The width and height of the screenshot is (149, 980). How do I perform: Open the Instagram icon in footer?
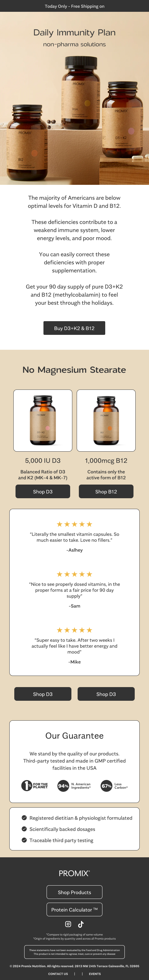[x=68, y=924]
